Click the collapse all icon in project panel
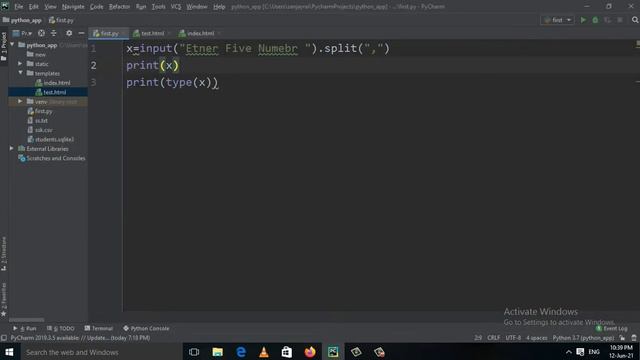This screenshot has width=640, height=360. 53,33
